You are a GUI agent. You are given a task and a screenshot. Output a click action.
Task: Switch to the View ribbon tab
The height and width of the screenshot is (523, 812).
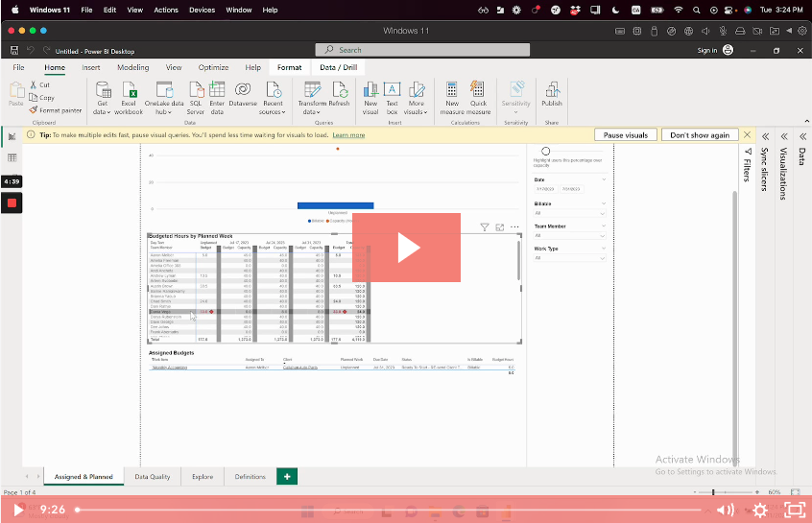point(174,67)
